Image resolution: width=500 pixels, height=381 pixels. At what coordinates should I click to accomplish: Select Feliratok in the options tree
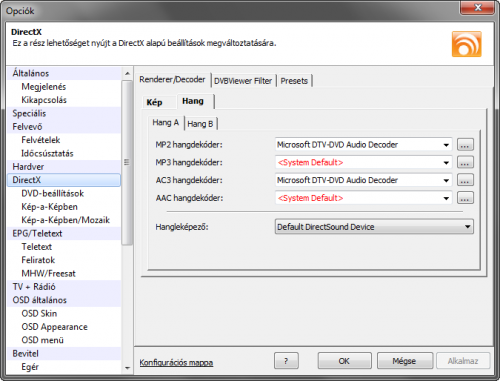coord(64,260)
